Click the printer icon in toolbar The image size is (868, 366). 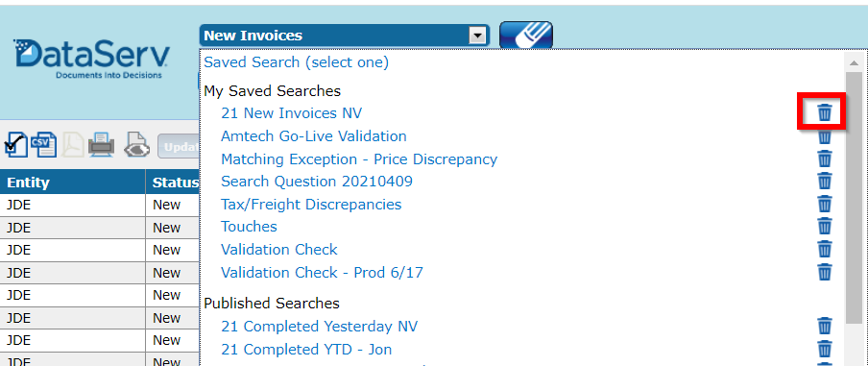(x=102, y=145)
